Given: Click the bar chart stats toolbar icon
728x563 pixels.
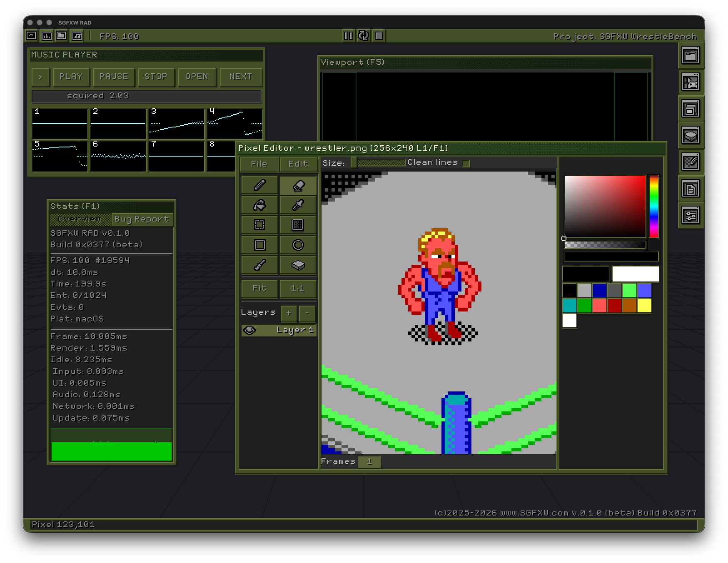Looking at the screenshot, I should [47, 36].
